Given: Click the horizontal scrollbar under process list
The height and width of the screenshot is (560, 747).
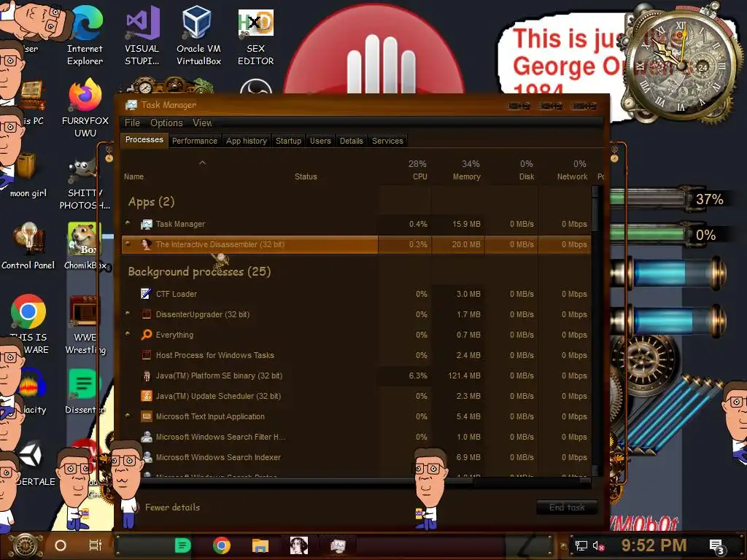Looking at the screenshot, I should (x=356, y=482).
